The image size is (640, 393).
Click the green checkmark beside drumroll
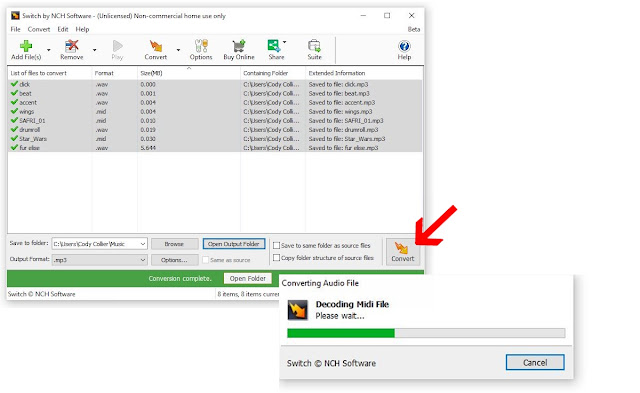[x=14, y=129]
